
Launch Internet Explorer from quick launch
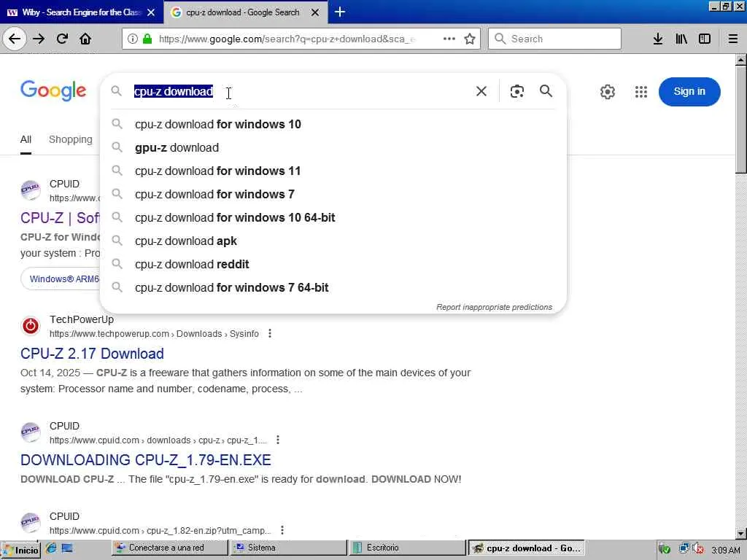tap(51, 548)
